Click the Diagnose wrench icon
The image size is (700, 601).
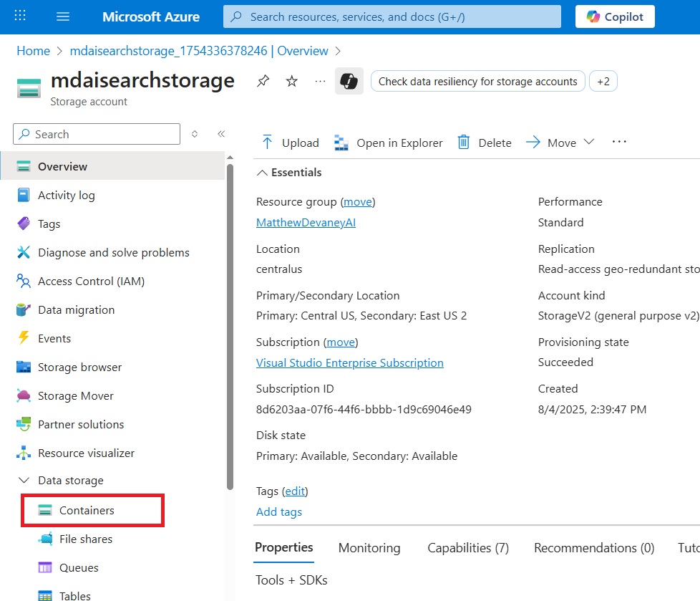[x=23, y=252]
